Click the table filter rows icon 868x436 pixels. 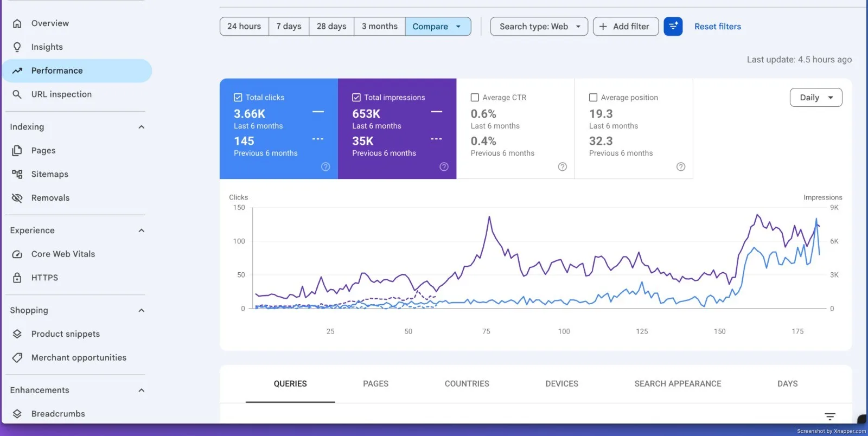pyautogui.click(x=830, y=416)
